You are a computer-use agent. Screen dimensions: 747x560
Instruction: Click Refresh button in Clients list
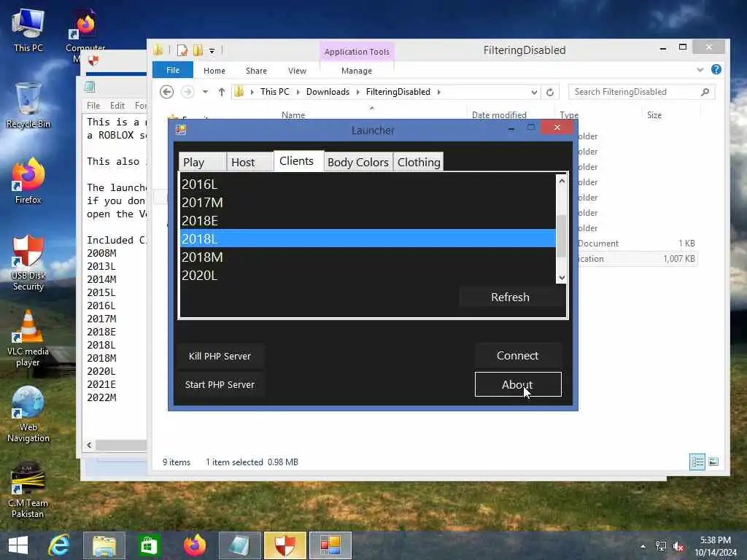tap(510, 297)
